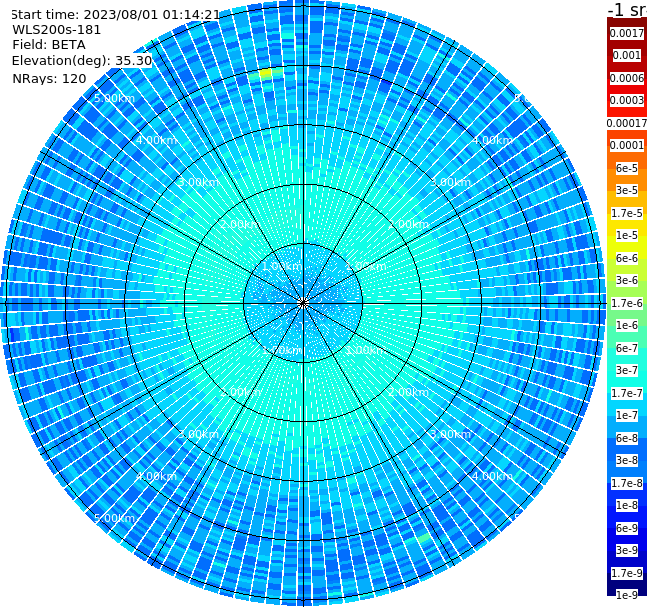Click the plot center where range rings originate

[x=303, y=303]
